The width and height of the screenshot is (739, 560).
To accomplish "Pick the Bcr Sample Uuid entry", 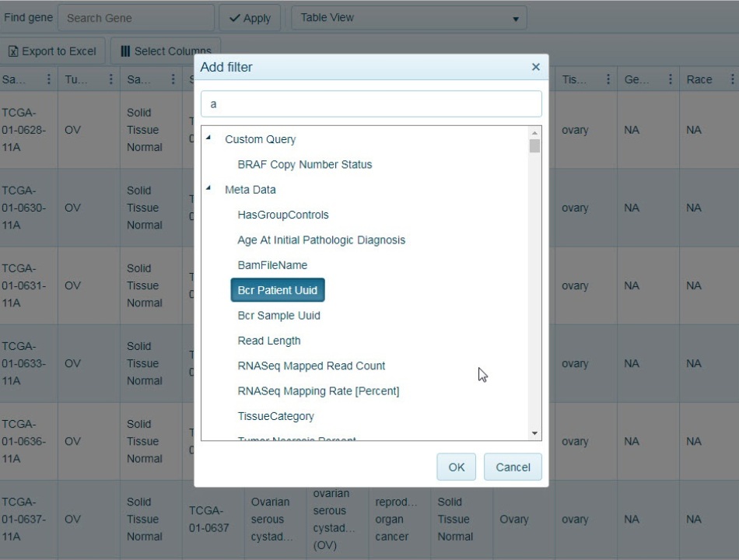I will [278, 316].
